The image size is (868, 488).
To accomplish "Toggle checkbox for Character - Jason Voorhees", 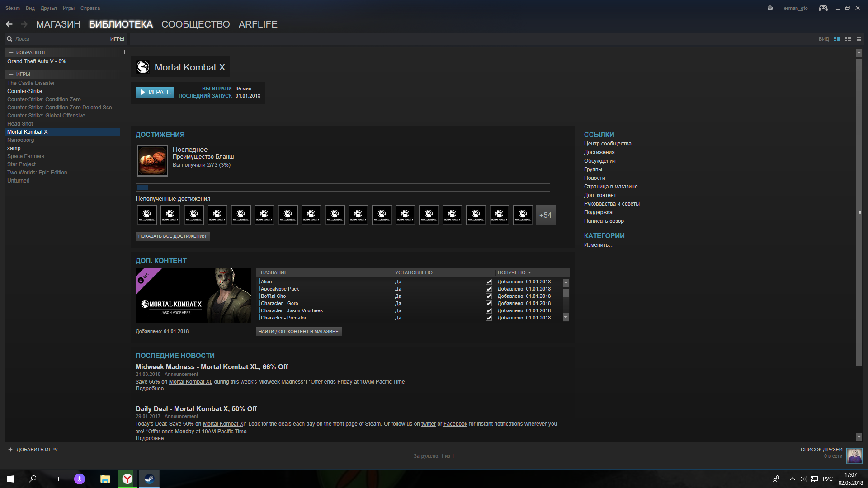I will [489, 310].
